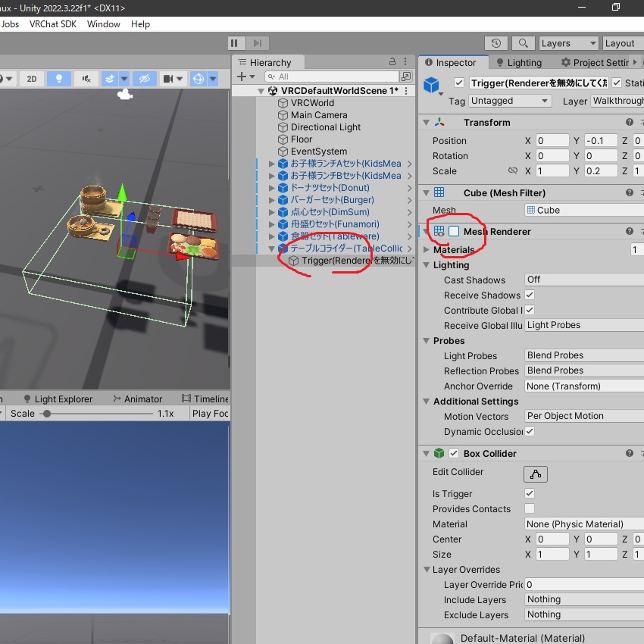Click the Position Y input field
The width and height of the screenshot is (644, 644).
(600, 140)
